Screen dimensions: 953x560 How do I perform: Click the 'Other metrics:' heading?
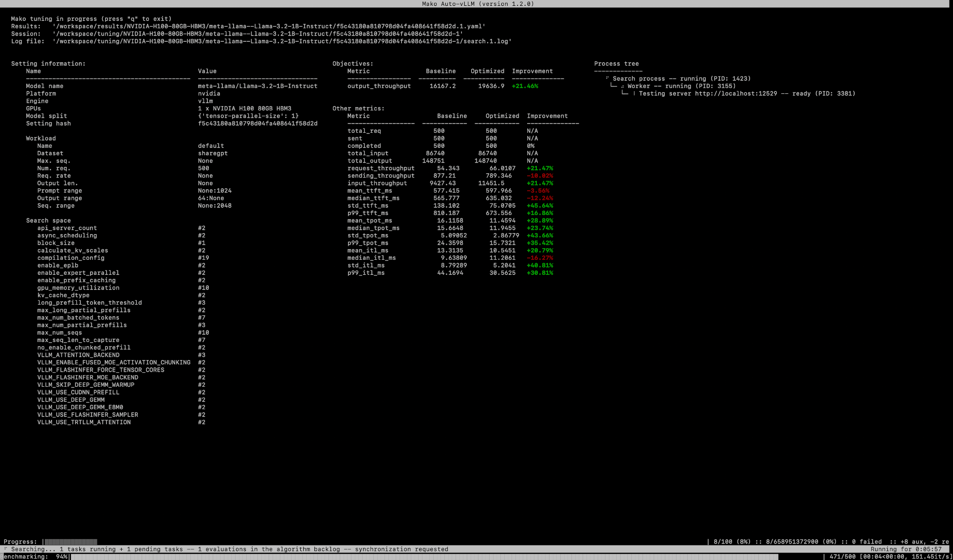[358, 108]
